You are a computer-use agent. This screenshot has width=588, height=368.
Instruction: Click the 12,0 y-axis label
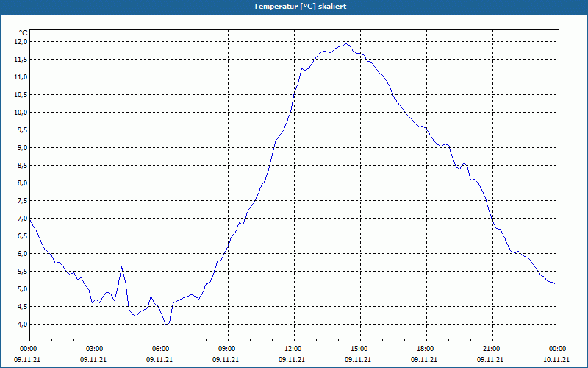click(21, 42)
